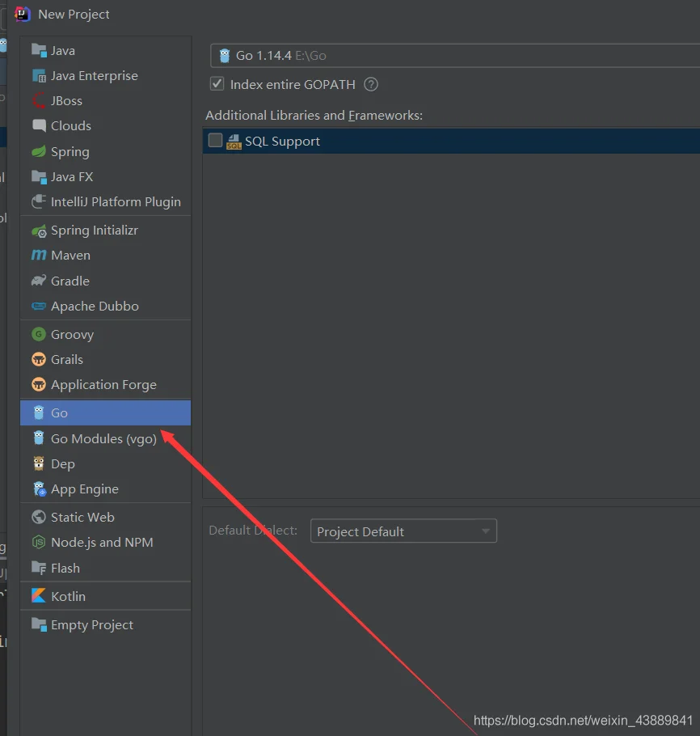Click the Index entire GOPATH label

(293, 84)
